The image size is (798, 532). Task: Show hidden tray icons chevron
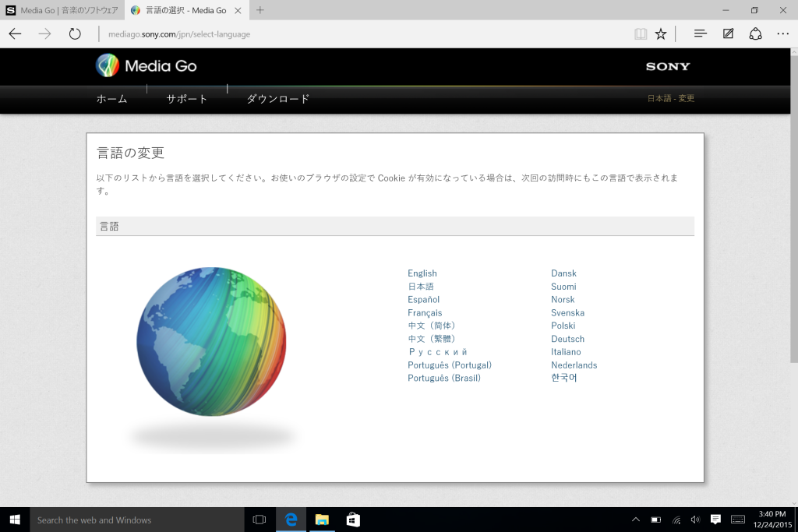[636, 520]
